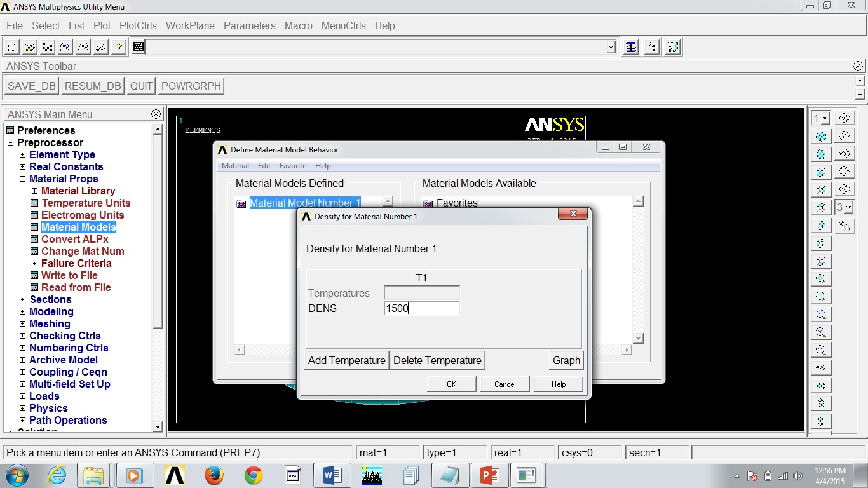The image size is (868, 488).
Task: Click the Pan Model Up arrow icon
Action: point(821,403)
